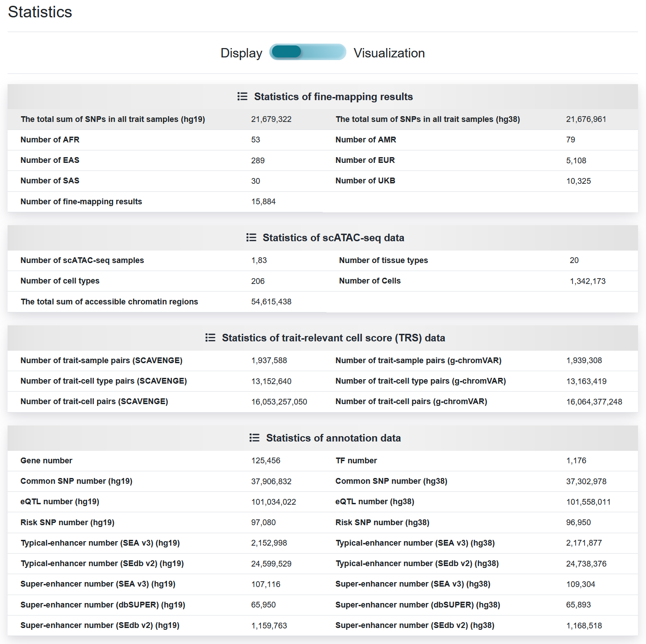This screenshot has width=646, height=644.
Task: Select the TF number row label
Action: click(356, 461)
